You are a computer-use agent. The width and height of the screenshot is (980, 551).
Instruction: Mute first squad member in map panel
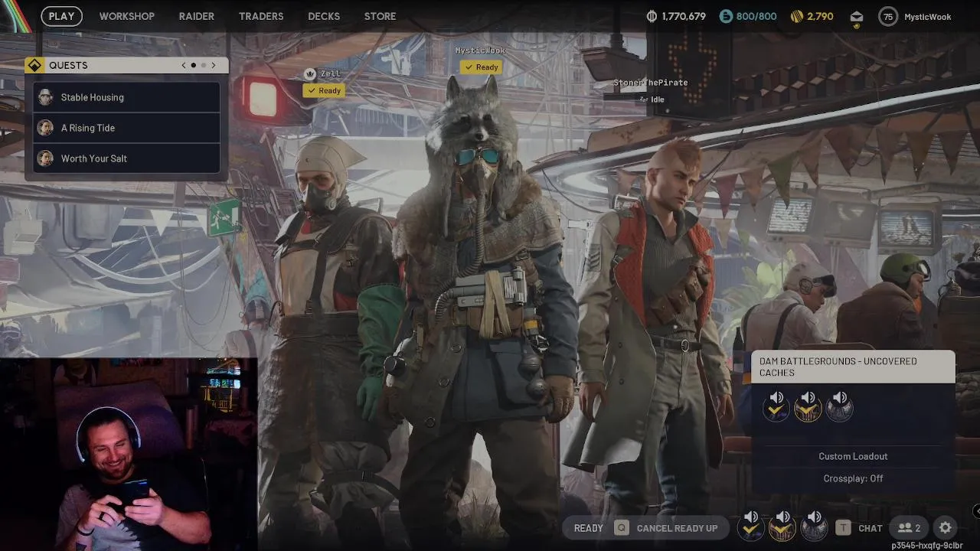pyautogui.click(x=776, y=406)
